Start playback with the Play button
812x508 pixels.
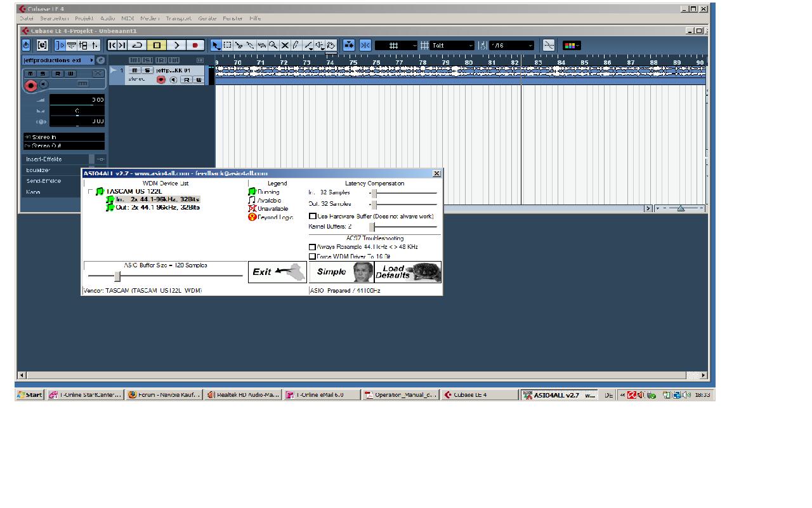pyautogui.click(x=176, y=45)
